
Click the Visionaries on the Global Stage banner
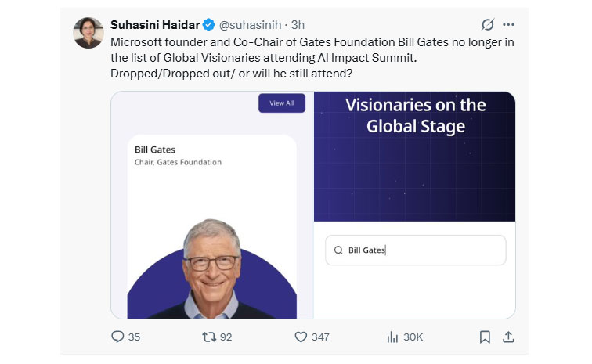415,116
